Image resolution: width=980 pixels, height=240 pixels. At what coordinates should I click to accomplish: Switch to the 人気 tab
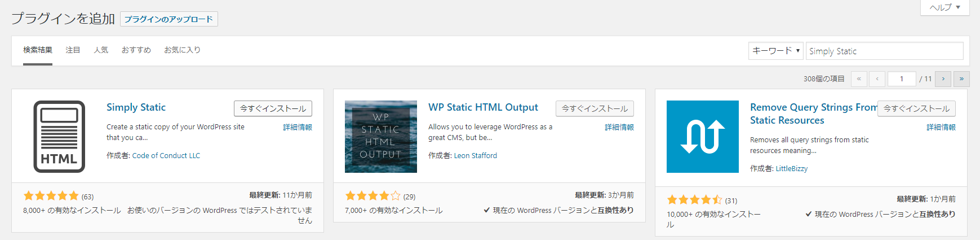(x=101, y=50)
